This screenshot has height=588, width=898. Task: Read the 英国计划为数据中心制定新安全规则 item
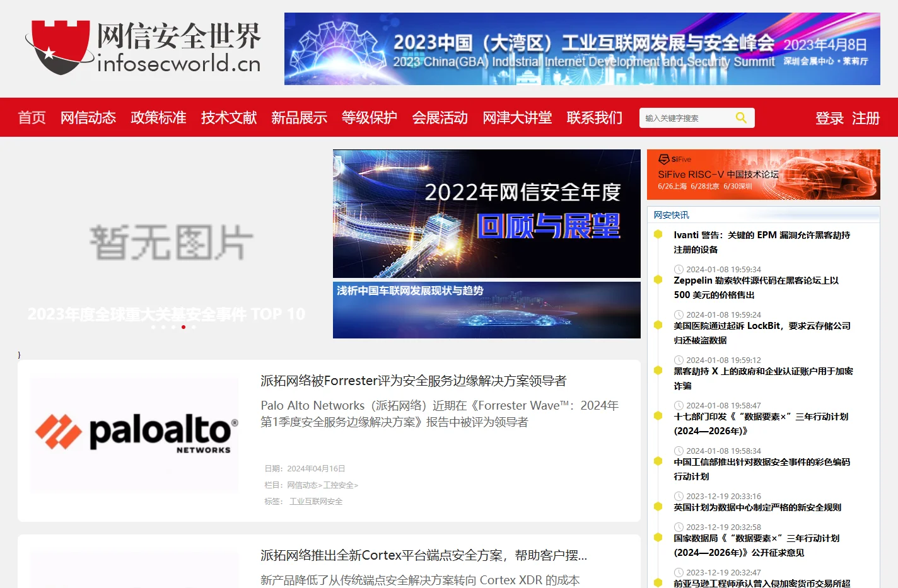coord(757,507)
